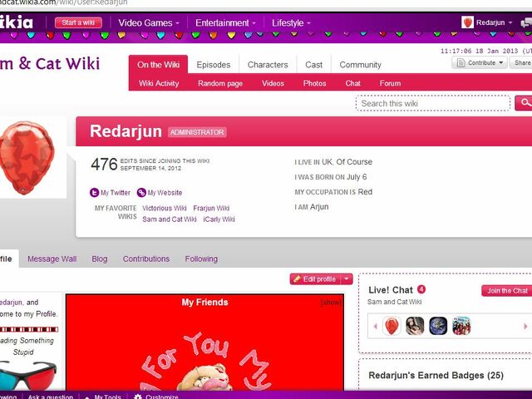Switch to the Blog tab

100,259
